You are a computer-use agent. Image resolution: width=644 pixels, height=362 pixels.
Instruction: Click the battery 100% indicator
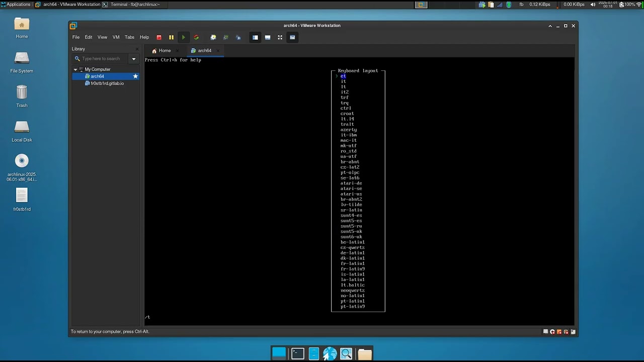tap(627, 5)
